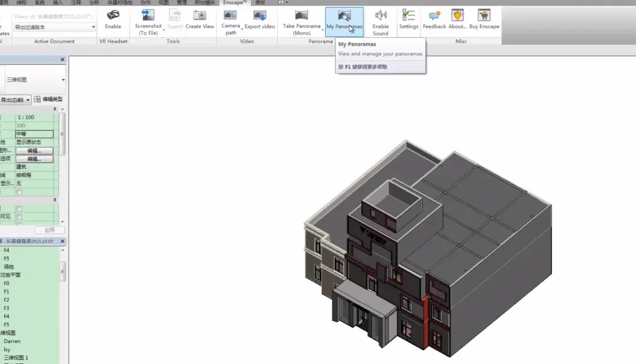Switch to the 系统 ribbon tab
Viewport: 636px width, 364px height.
click(40, 2)
